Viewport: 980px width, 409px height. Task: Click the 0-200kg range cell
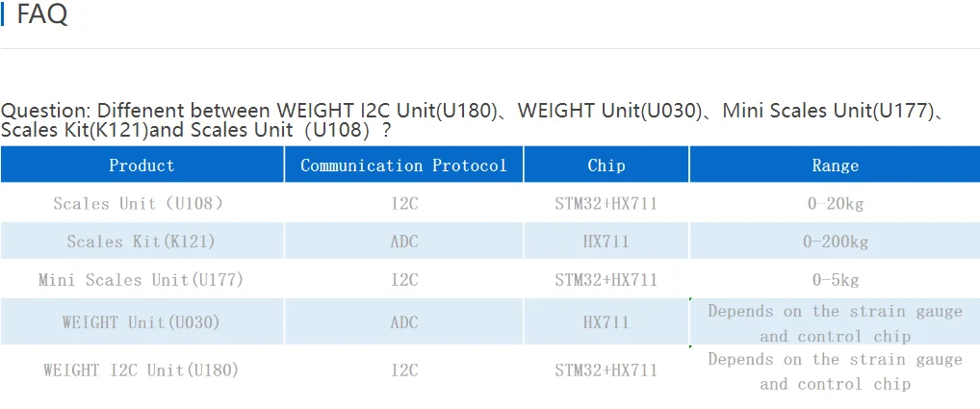835,242
